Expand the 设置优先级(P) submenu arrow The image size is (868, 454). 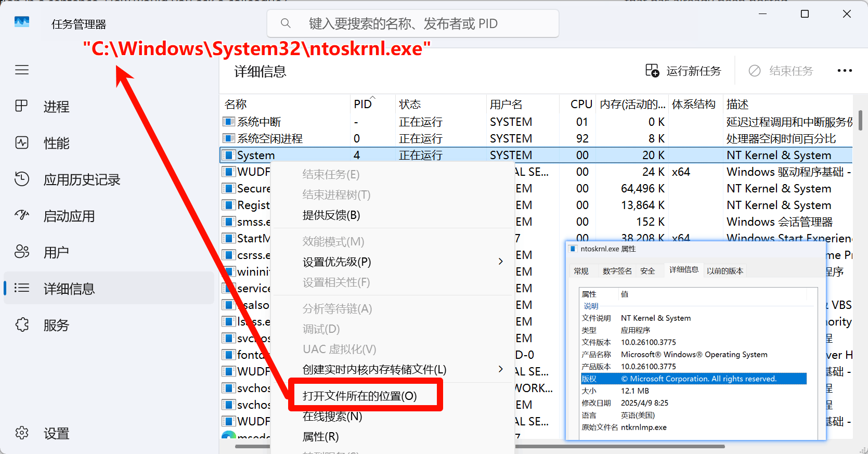[500, 262]
